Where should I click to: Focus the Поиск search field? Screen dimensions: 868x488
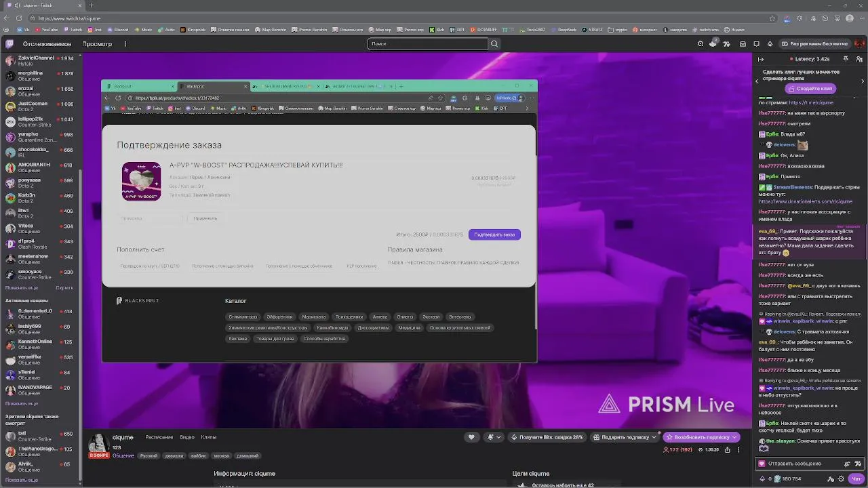click(x=428, y=44)
